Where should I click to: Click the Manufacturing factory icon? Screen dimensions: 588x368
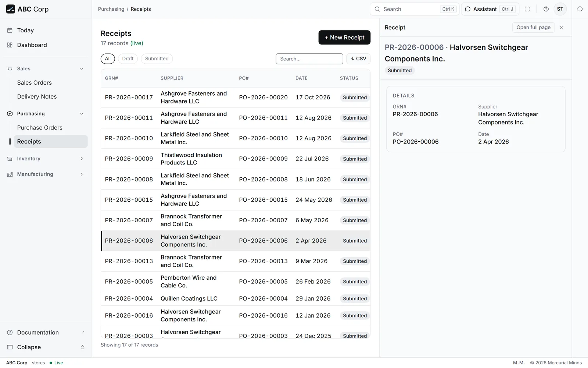pyautogui.click(x=10, y=174)
